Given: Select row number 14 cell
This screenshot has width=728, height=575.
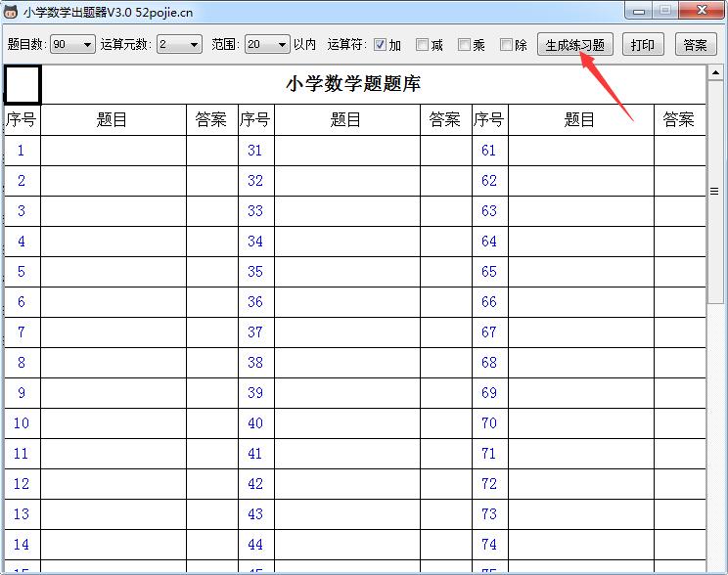Looking at the screenshot, I should click(x=23, y=545).
